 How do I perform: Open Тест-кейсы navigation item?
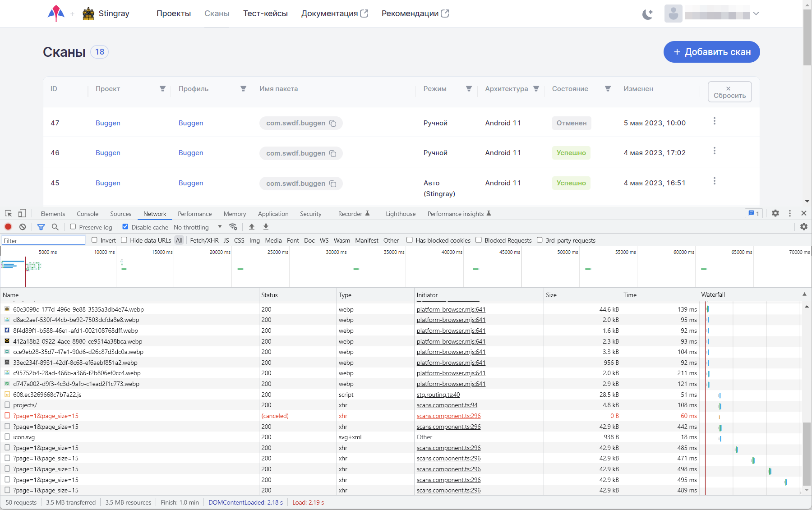(265, 14)
